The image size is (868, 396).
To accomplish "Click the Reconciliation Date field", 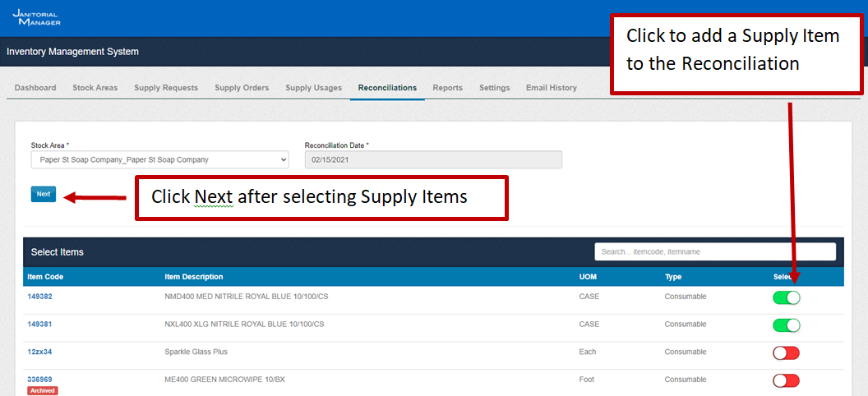I will coord(432,159).
